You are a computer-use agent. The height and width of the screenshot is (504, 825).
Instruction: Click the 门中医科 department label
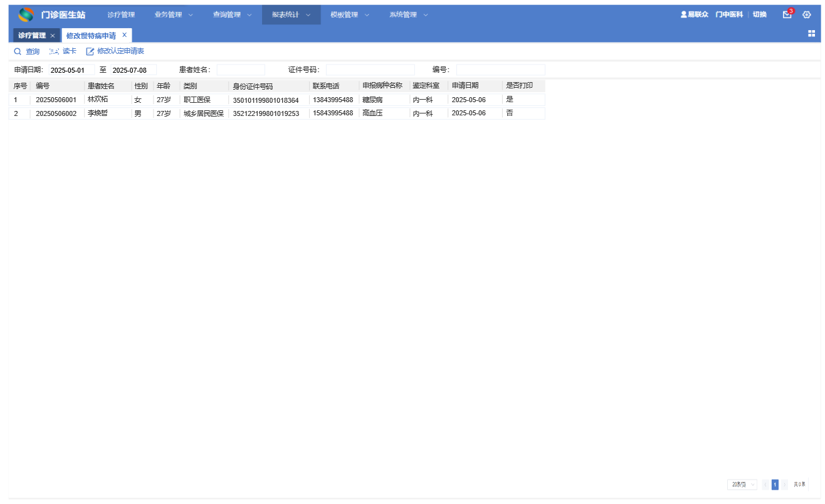729,14
